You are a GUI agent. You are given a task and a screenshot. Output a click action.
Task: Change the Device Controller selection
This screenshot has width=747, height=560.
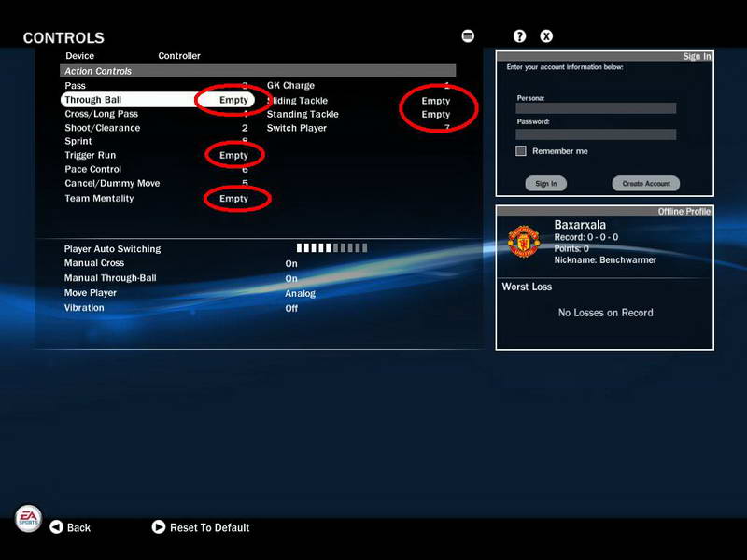tap(179, 56)
